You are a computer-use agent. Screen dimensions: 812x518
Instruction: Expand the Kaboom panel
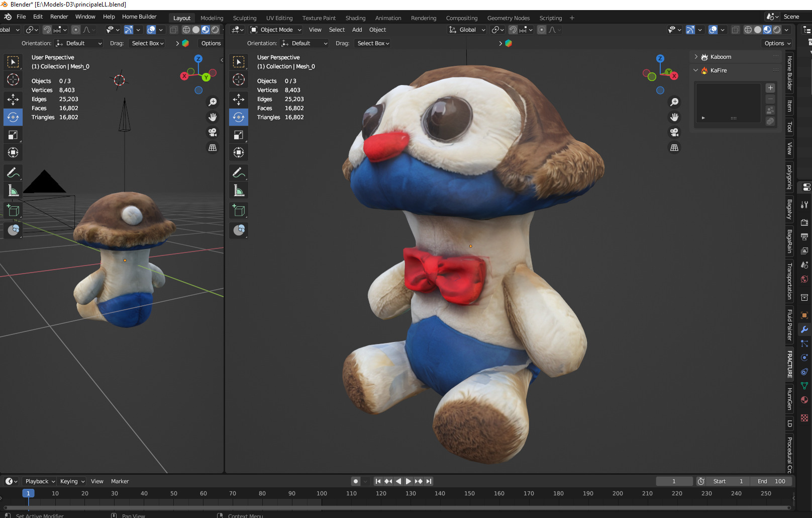[696, 57]
